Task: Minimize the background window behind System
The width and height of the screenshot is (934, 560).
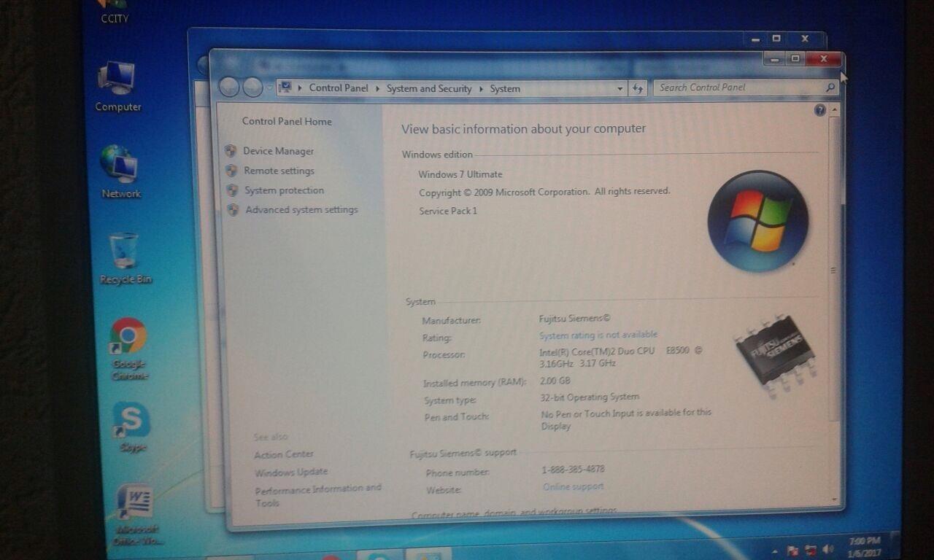Action: click(755, 39)
